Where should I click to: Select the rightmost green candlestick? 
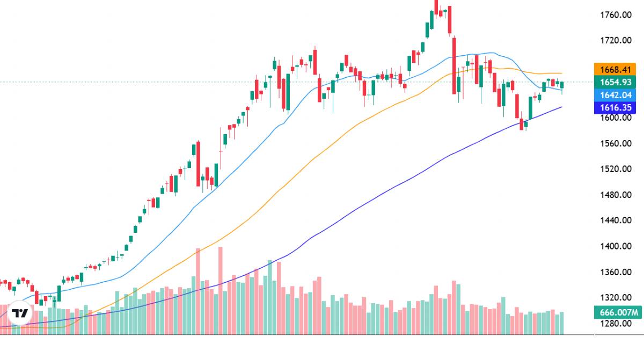(562, 85)
